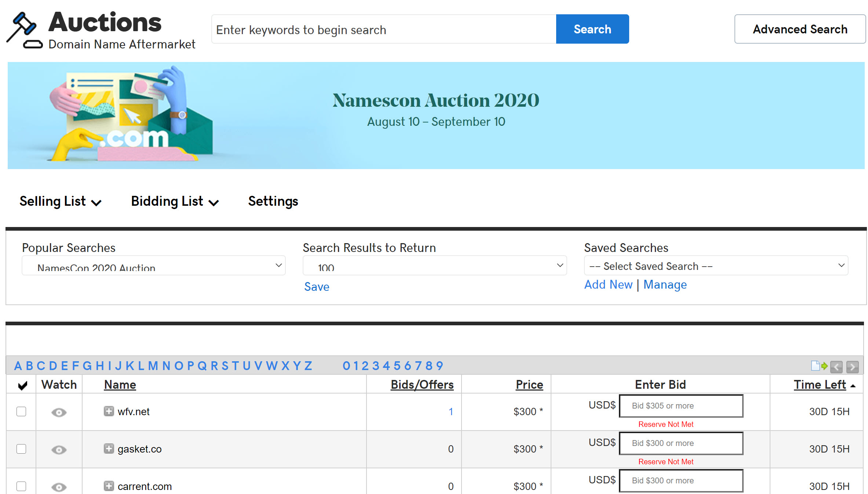This screenshot has width=868, height=494.
Task: Sort by Time Left column header
Action: pyautogui.click(x=820, y=385)
